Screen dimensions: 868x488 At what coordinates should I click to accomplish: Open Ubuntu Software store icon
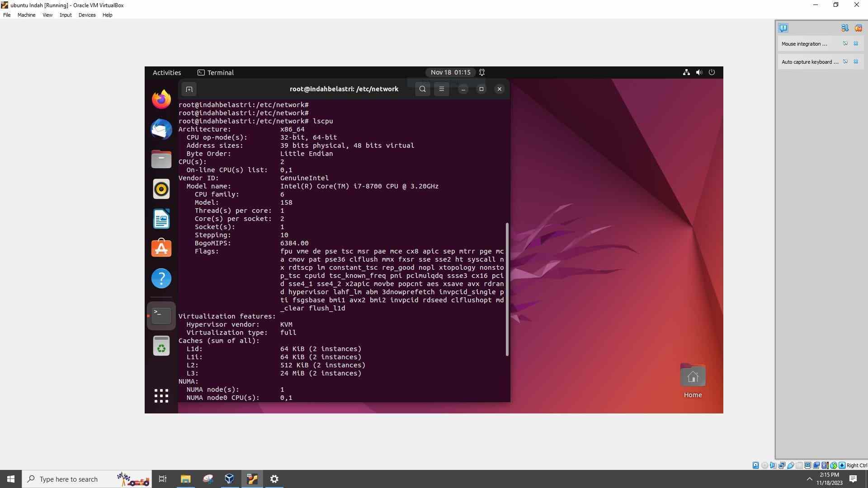pyautogui.click(x=161, y=248)
